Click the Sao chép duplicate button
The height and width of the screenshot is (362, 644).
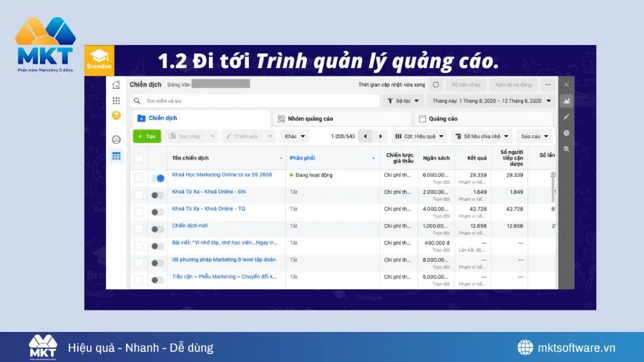pos(185,136)
